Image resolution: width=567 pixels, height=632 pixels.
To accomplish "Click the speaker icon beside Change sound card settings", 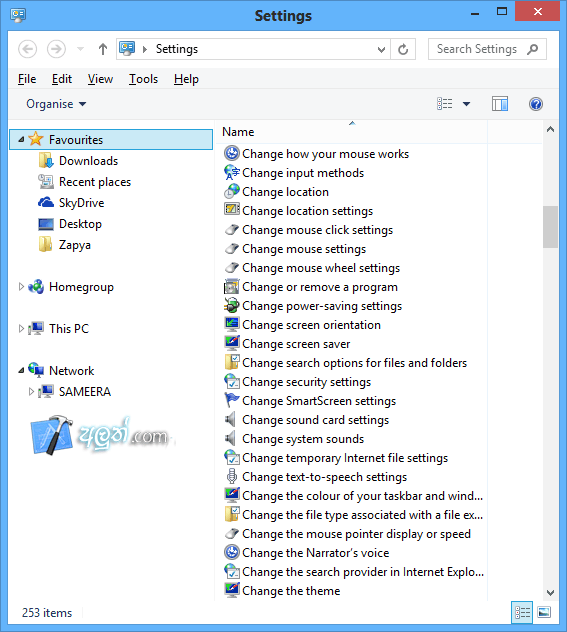I will 230,420.
